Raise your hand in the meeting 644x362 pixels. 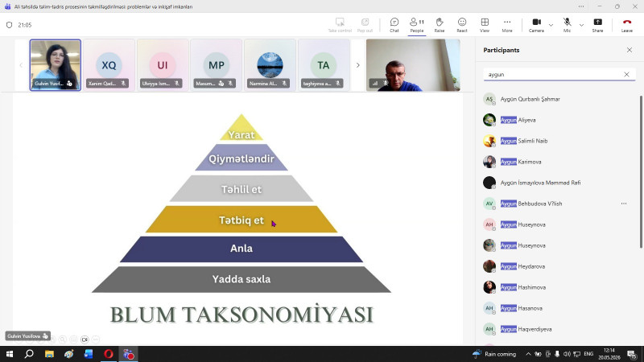coord(439,25)
